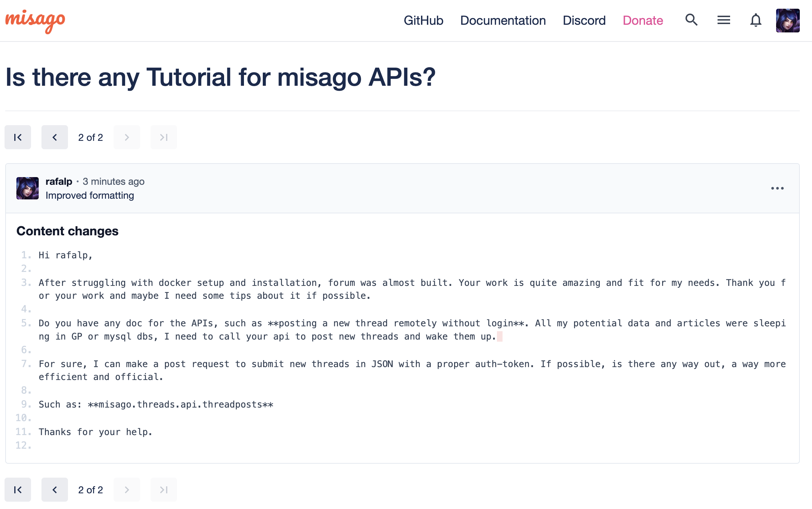Click bottom paginator next page arrow
The image size is (812, 509).
(127, 490)
